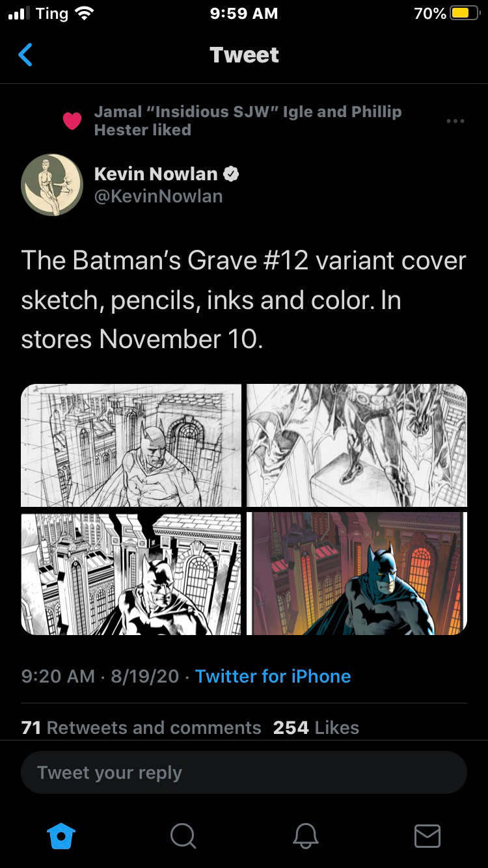Open Kevin Nowlan's profile avatar
Image resolution: width=488 pixels, height=868 pixels.
pos(52,185)
